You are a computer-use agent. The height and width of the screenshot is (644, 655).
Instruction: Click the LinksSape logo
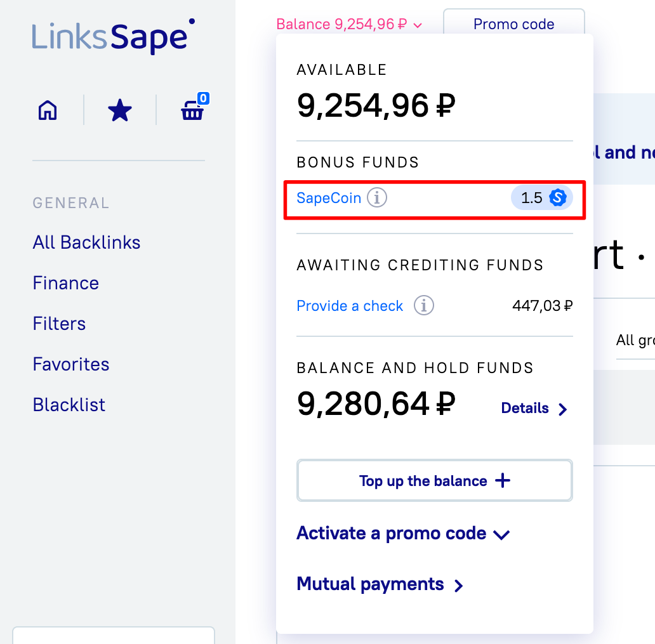coord(113,37)
